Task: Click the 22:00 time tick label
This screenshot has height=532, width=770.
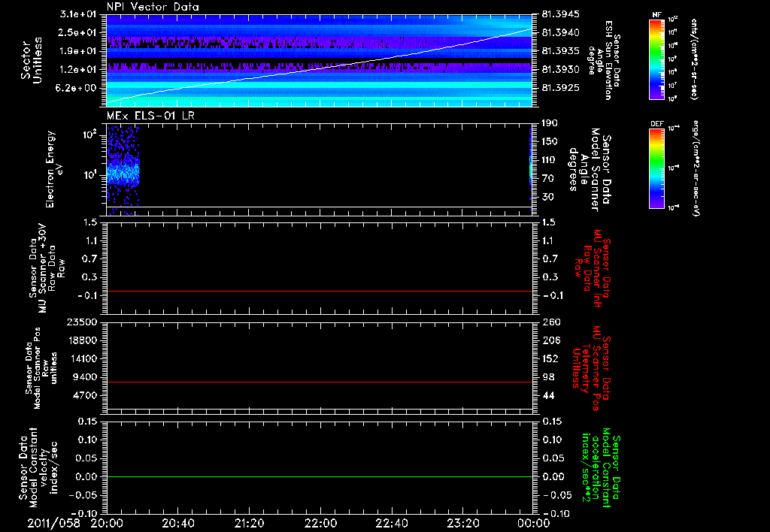Action: (x=320, y=523)
